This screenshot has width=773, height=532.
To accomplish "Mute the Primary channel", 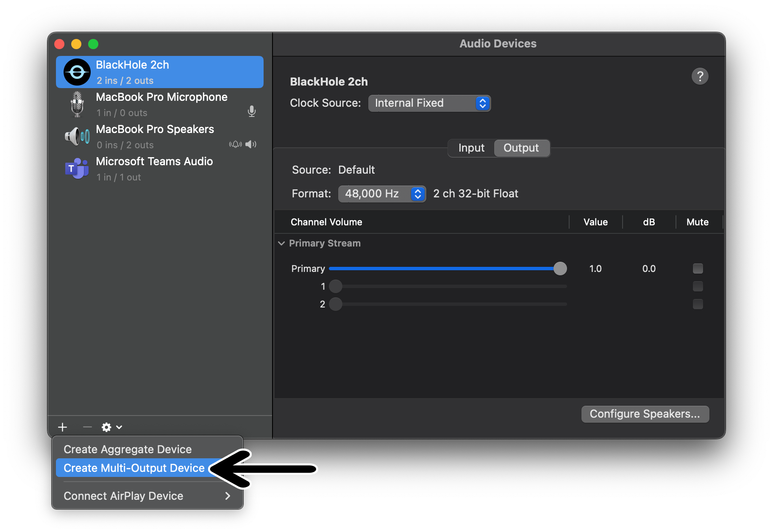I will coord(698,268).
